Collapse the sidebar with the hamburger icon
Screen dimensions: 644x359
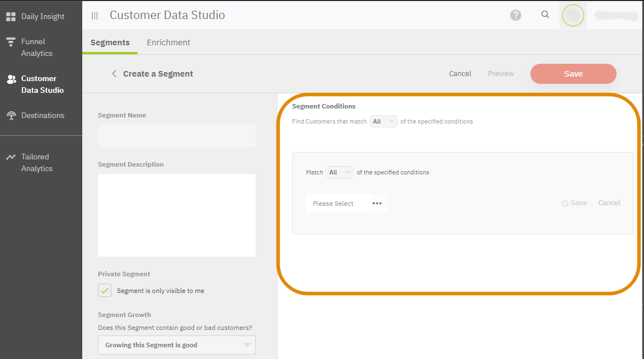point(94,16)
